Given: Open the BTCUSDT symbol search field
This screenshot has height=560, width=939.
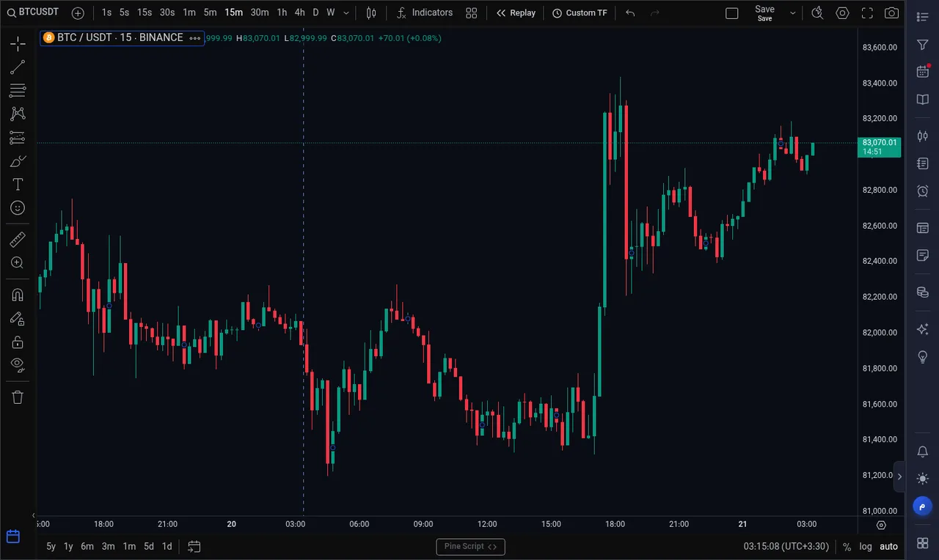Looking at the screenshot, I should (33, 12).
